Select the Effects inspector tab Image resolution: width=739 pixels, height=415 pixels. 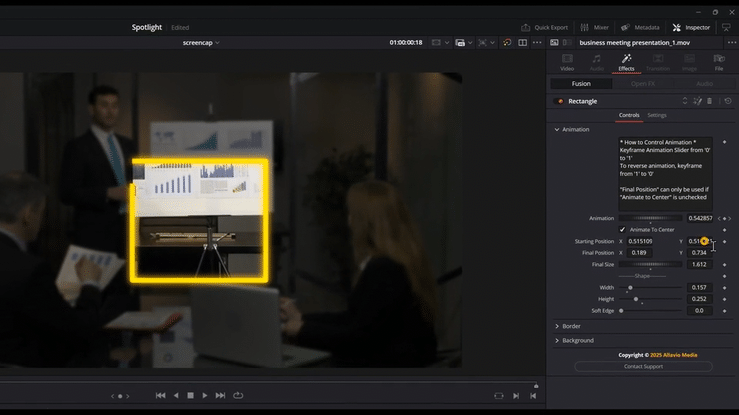tap(626, 62)
